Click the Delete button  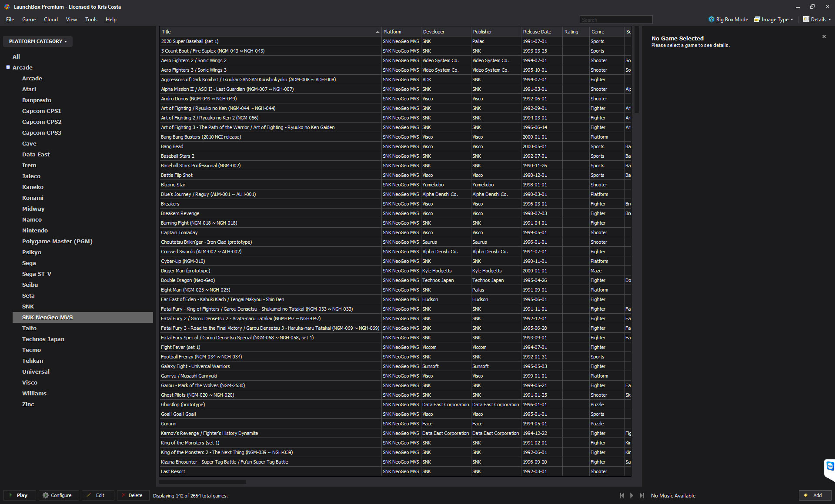133,495
